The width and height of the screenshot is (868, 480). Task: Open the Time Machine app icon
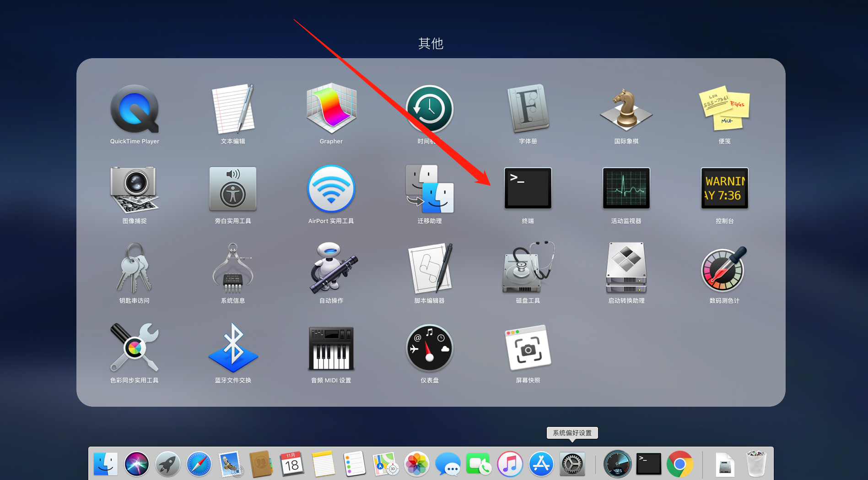coord(430,109)
